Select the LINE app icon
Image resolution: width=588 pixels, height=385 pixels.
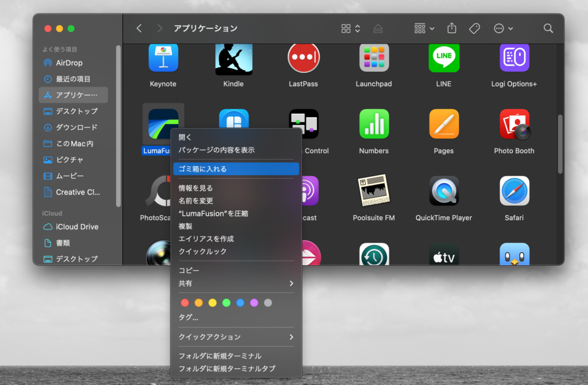pyautogui.click(x=444, y=58)
